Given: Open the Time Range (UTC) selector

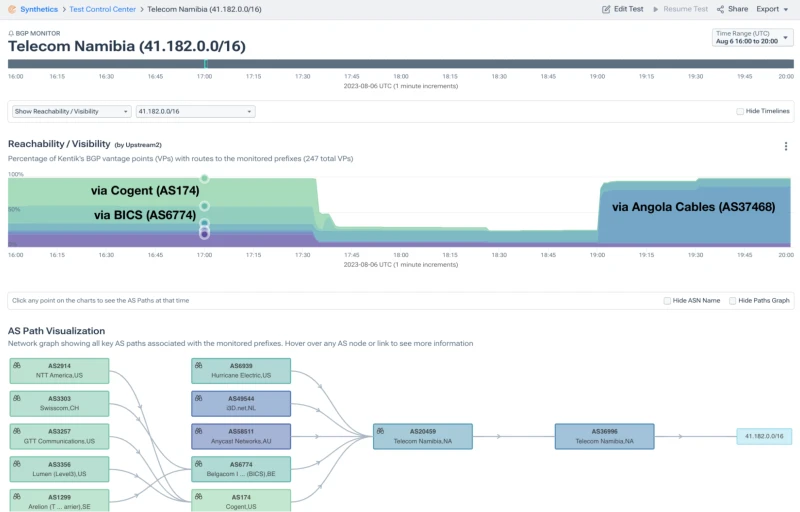Looking at the screenshot, I should coord(753,37).
